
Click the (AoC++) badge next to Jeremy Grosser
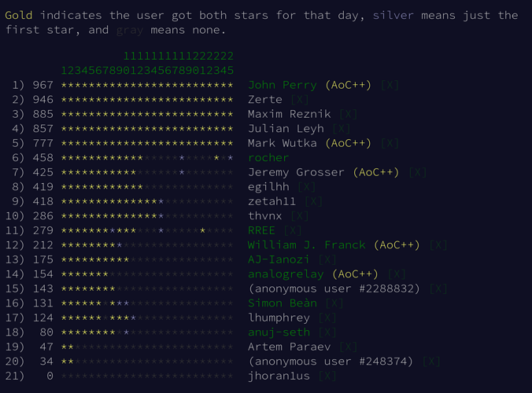376,172
